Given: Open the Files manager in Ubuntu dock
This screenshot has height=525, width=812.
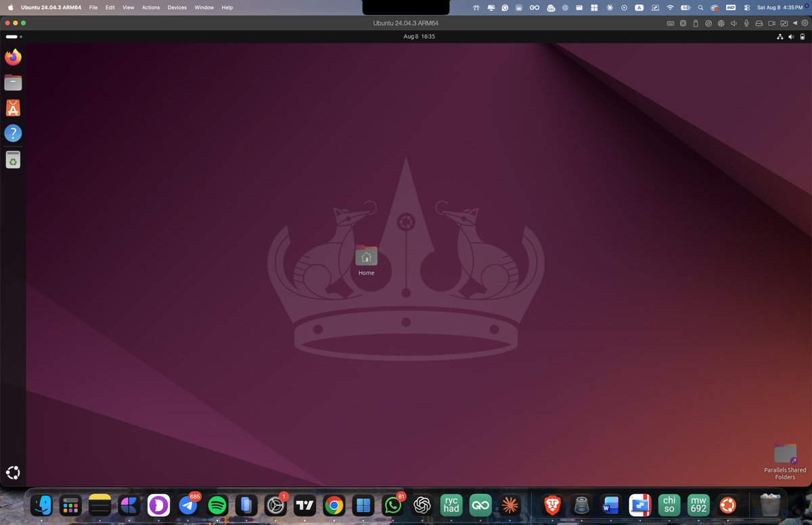Looking at the screenshot, I should tap(13, 83).
